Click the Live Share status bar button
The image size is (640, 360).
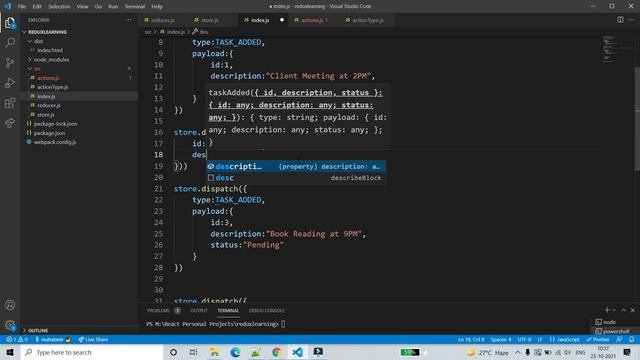click(x=93, y=339)
